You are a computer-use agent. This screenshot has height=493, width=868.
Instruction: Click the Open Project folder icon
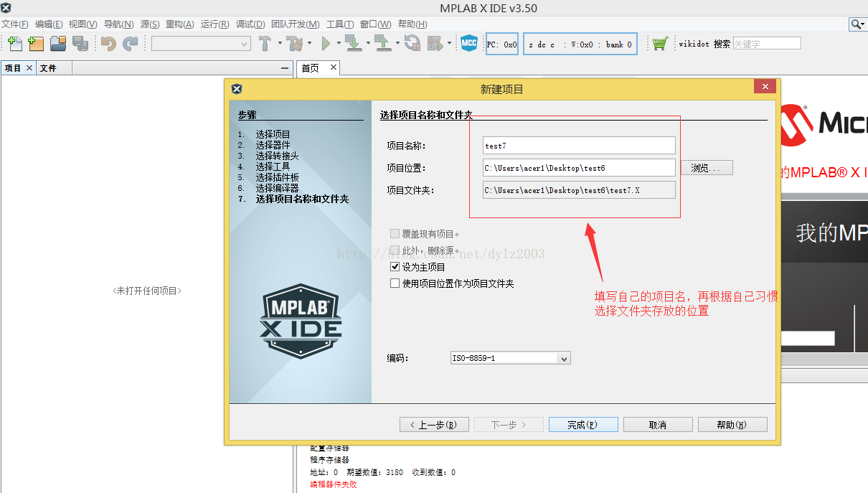[58, 44]
